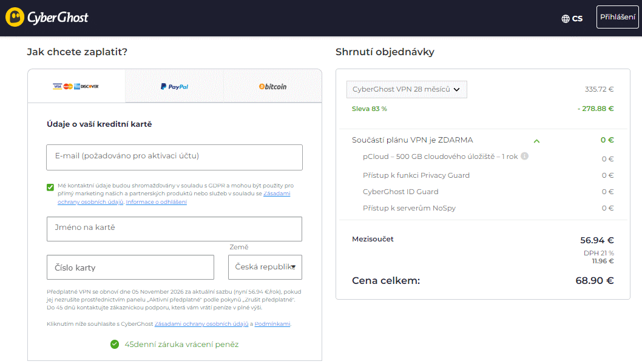Image resolution: width=642 pixels, height=364 pixels.
Task: Click the Mastercard icon
Action: (x=67, y=86)
